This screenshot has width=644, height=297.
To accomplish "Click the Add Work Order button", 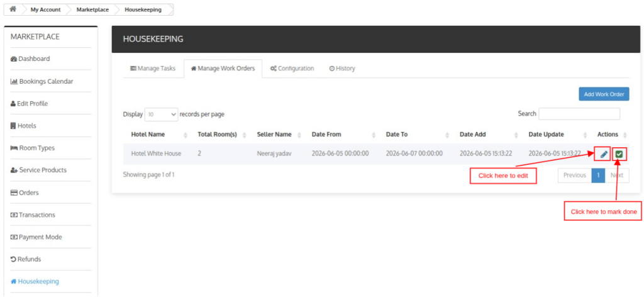I will [604, 94].
